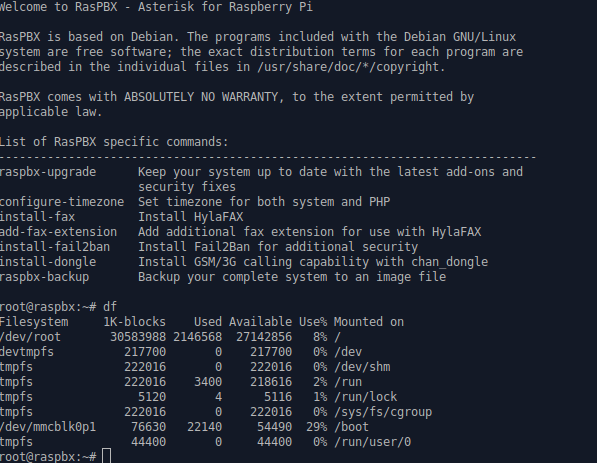Click the 'add-fax-extension' command name

point(58,232)
